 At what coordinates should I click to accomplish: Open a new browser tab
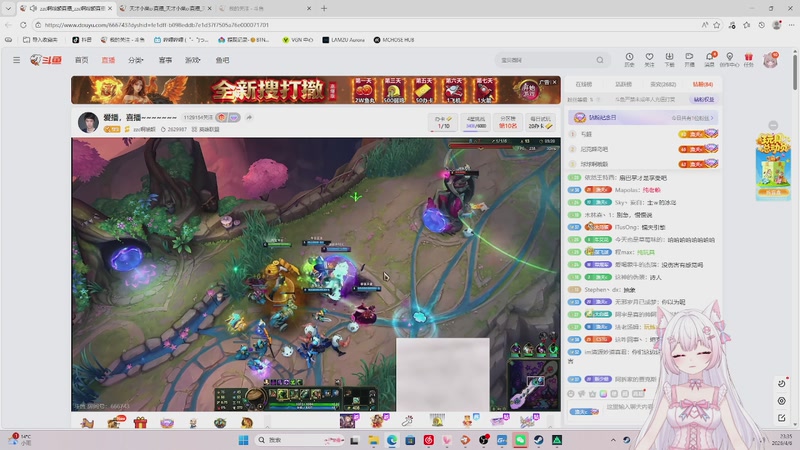point(324,8)
